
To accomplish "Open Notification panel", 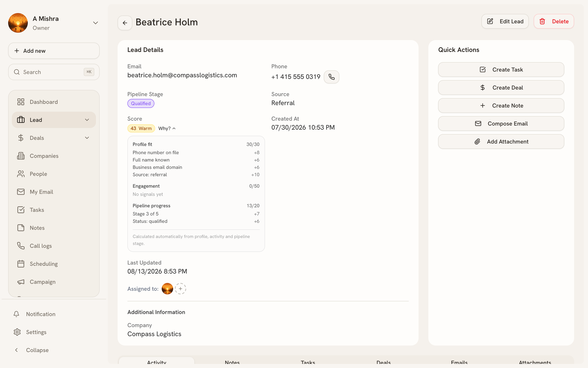I will click(x=54, y=314).
